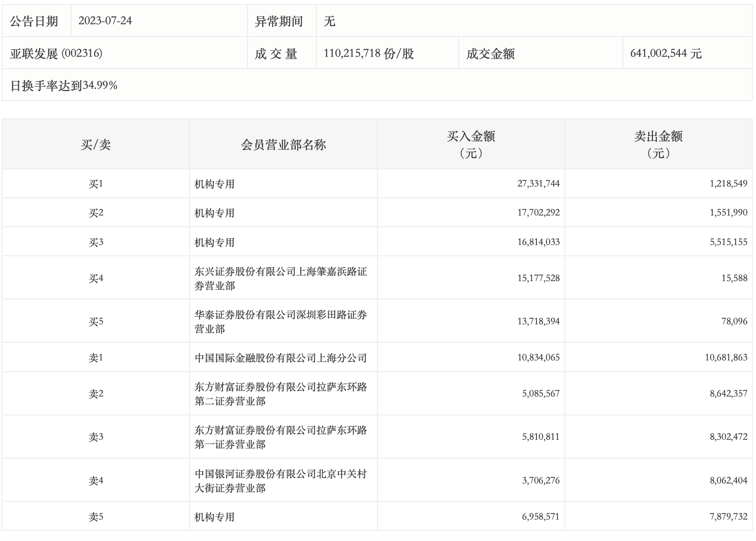The width and height of the screenshot is (756, 541).
Task: Click the 会员营业部名称 column header
Action: (283, 145)
